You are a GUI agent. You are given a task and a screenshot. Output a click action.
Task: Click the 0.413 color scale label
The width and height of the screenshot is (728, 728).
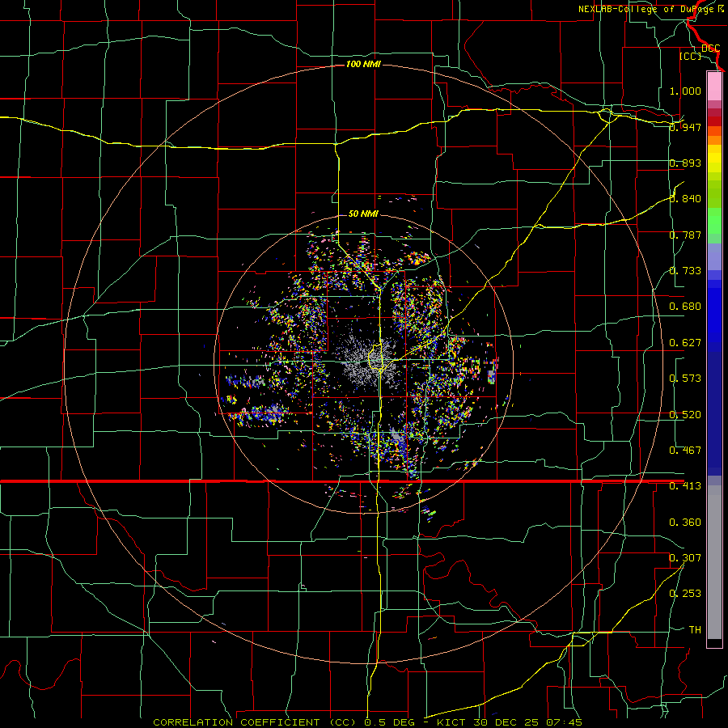(685, 486)
